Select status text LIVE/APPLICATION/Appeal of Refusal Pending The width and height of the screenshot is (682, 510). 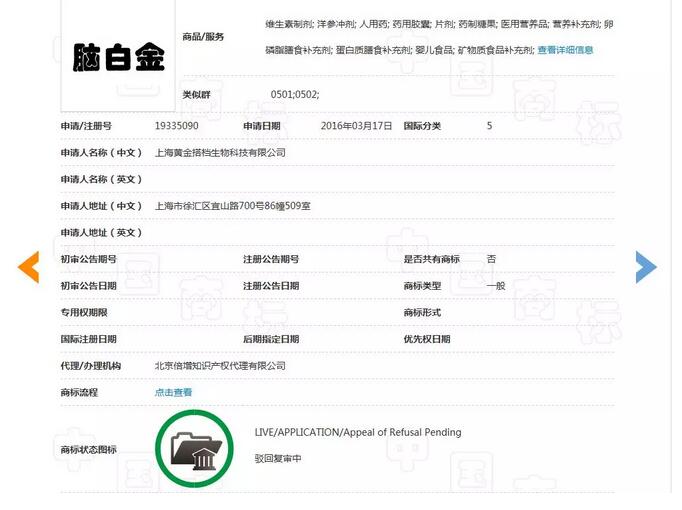click(x=358, y=432)
